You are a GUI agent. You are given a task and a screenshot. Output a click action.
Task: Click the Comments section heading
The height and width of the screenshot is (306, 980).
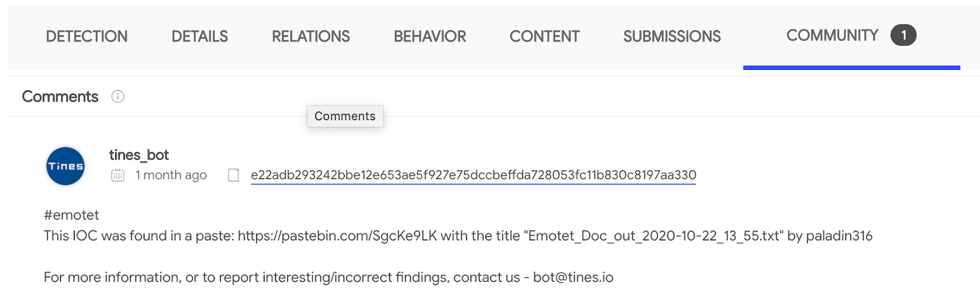[60, 96]
